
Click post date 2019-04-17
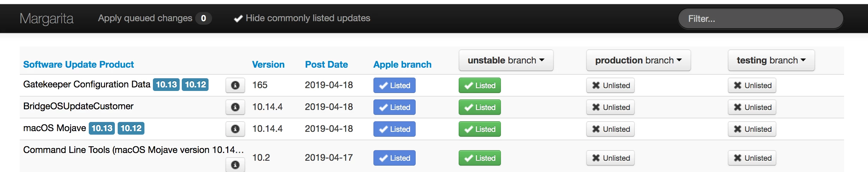pos(329,158)
